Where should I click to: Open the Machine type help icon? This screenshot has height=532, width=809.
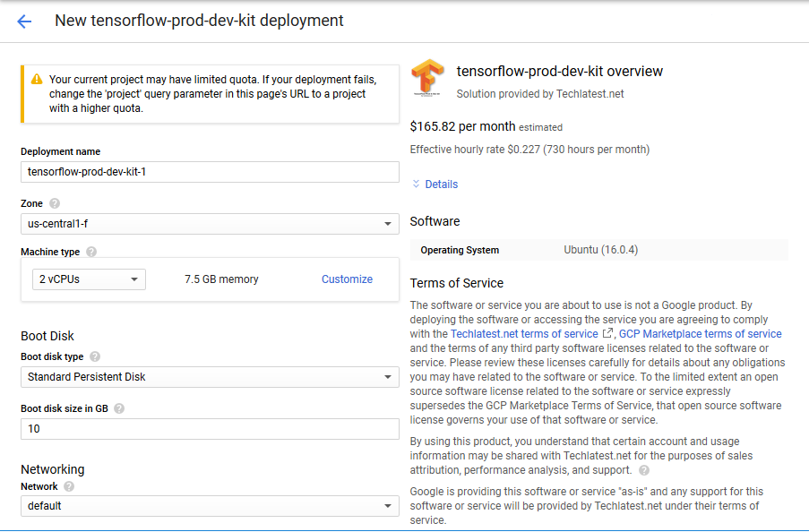pos(91,252)
